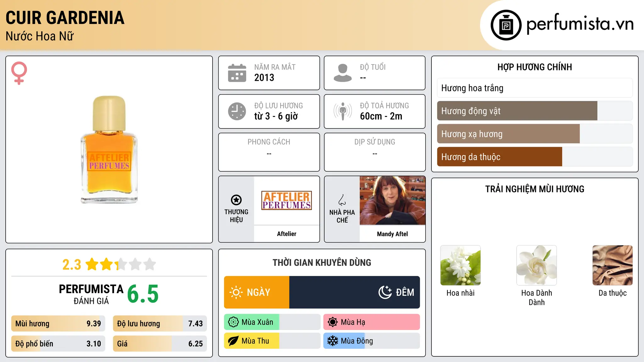Click the Cuir Gardenia bottle image
This screenshot has height=362, width=644.
tap(109, 150)
